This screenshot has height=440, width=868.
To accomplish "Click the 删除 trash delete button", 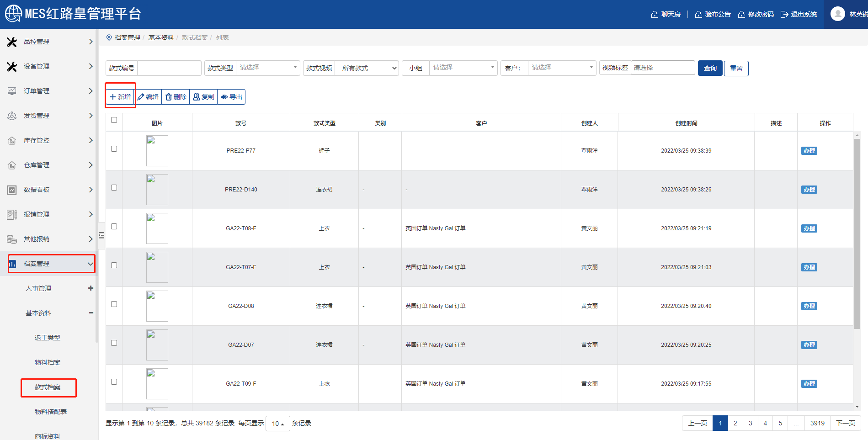I will (x=176, y=97).
